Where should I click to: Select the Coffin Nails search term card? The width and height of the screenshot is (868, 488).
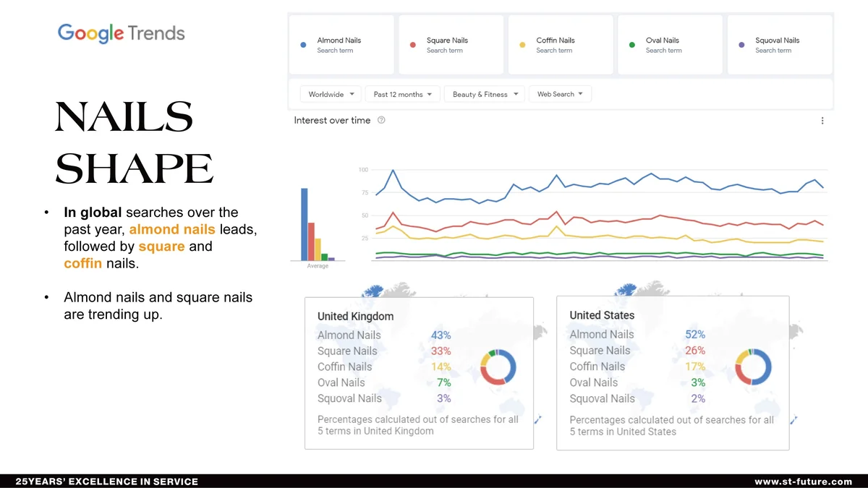coord(561,45)
